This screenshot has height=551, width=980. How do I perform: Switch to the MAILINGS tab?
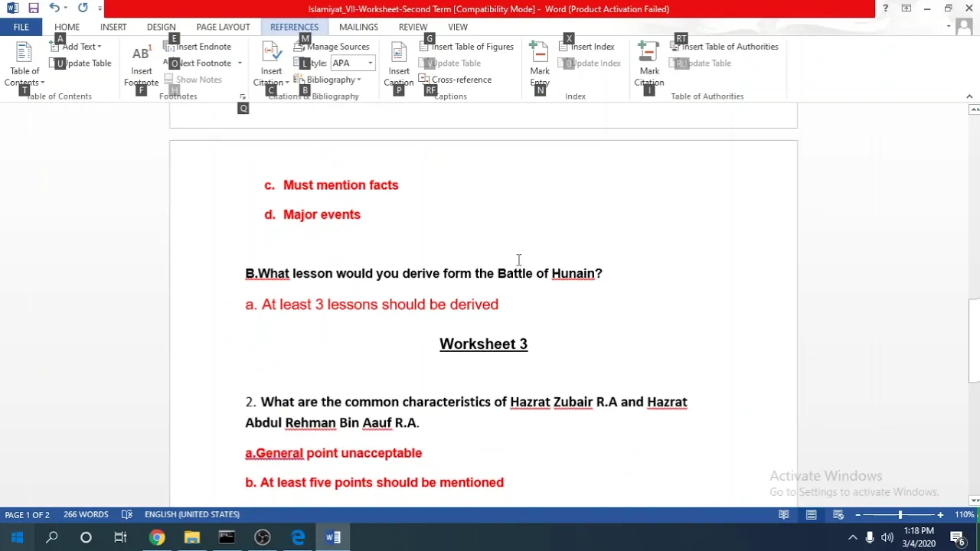[358, 27]
